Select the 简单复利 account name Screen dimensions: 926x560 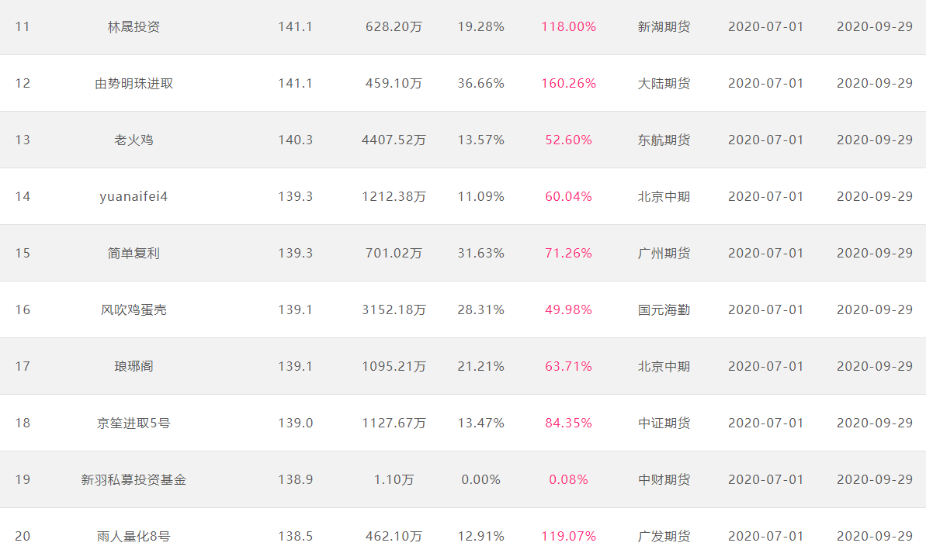[x=134, y=253]
